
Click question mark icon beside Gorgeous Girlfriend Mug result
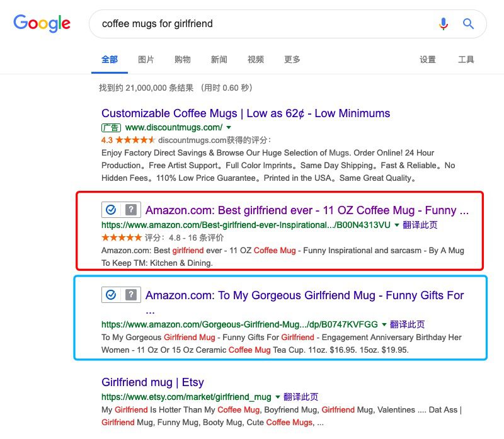(x=131, y=295)
